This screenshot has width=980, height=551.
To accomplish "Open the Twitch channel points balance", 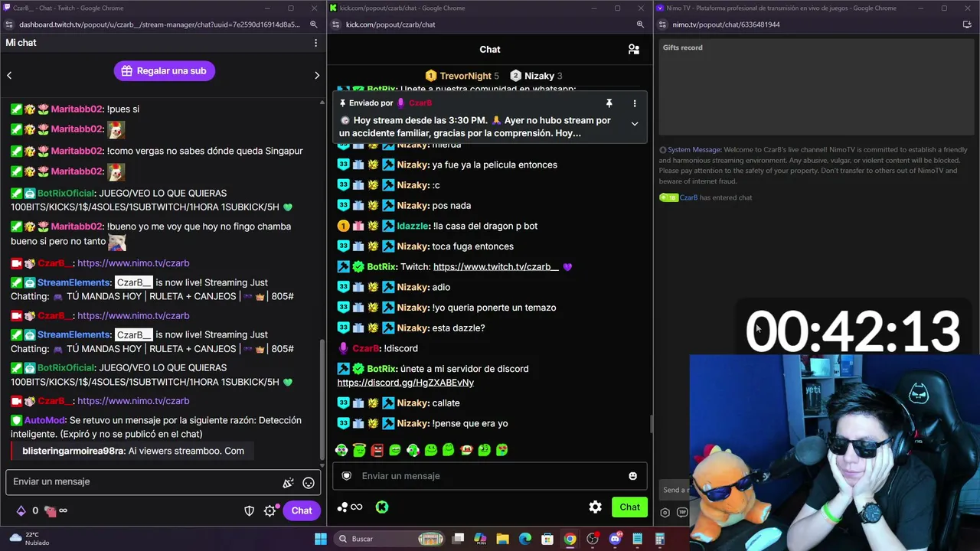I will (55, 510).
